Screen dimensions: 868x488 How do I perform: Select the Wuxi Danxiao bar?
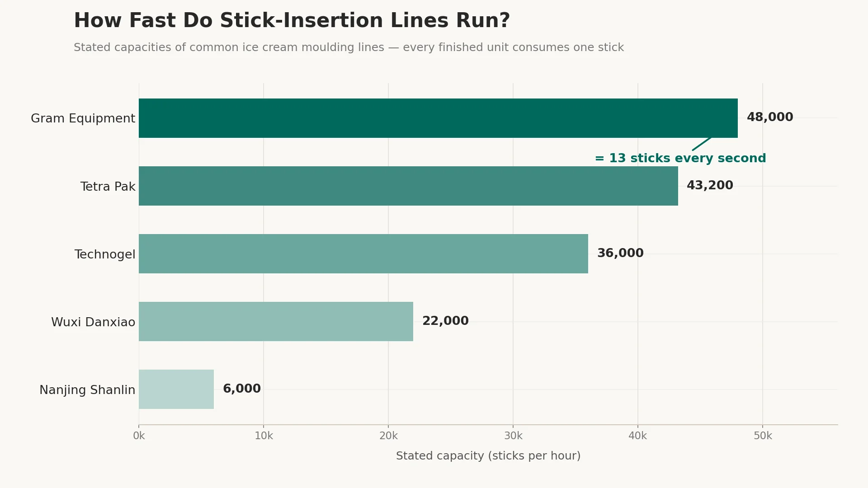coord(276,321)
